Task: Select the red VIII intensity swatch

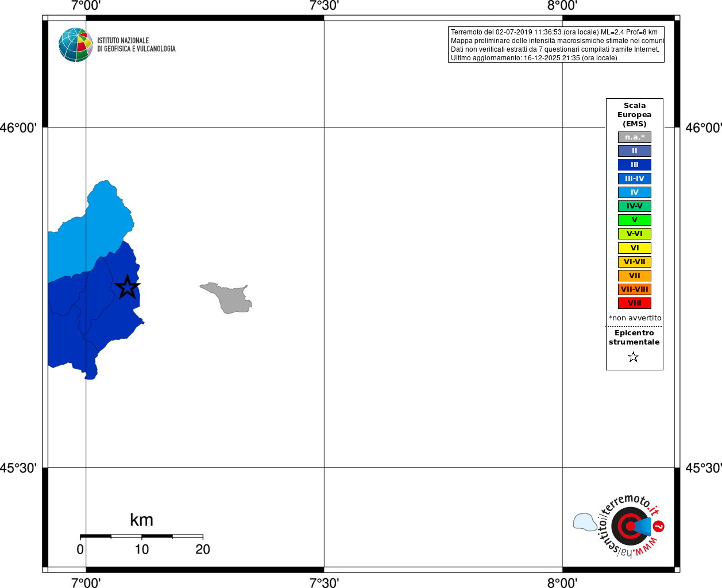Action: click(635, 303)
